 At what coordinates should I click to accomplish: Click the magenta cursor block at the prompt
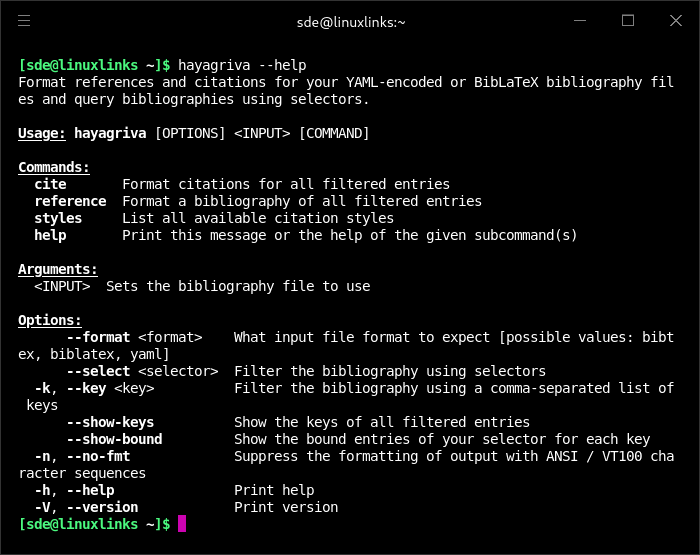pyautogui.click(x=182, y=523)
